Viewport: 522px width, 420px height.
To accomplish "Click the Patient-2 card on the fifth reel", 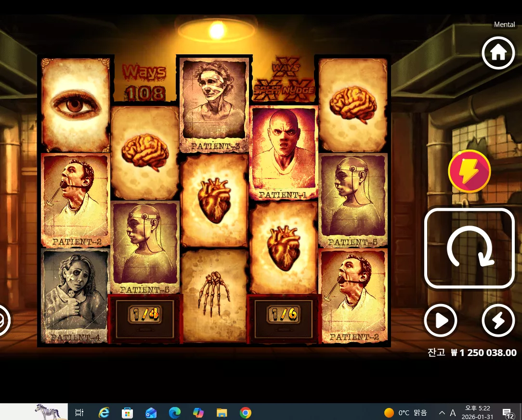I will coord(353,295).
